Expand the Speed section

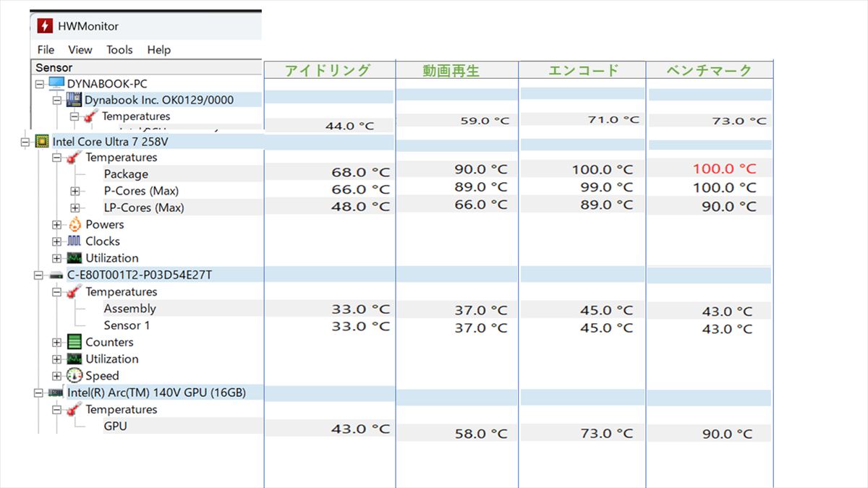[x=57, y=376]
